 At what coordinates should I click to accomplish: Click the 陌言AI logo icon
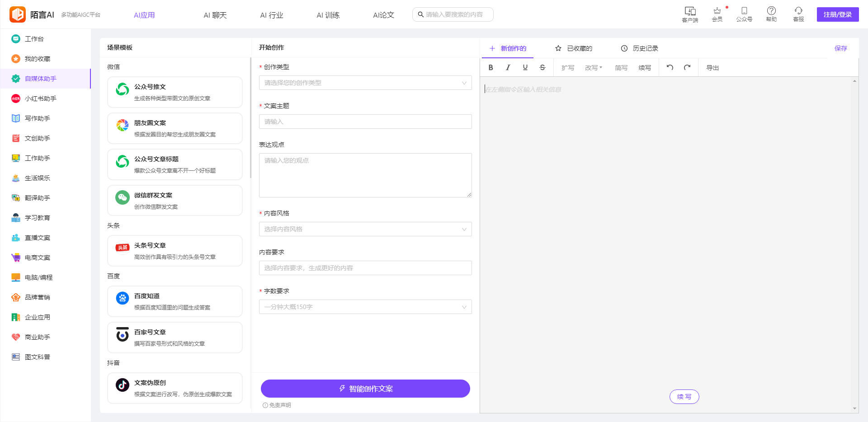coord(18,14)
